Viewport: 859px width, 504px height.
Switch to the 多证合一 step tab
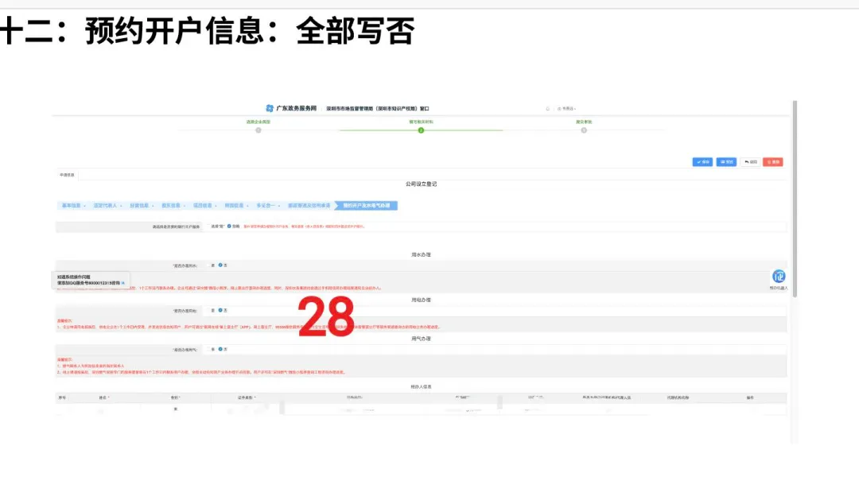[x=266, y=205]
